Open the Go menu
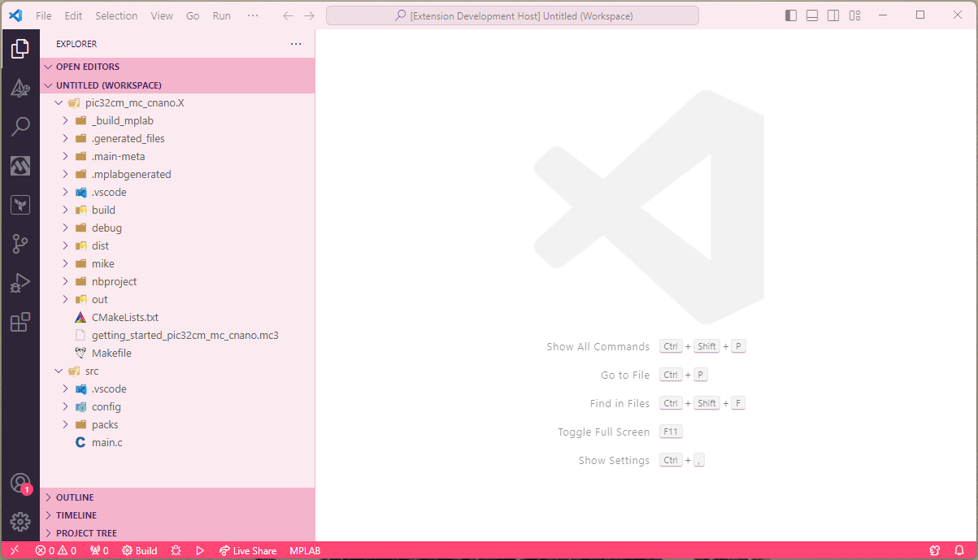The width and height of the screenshot is (978, 560). pyautogui.click(x=193, y=15)
